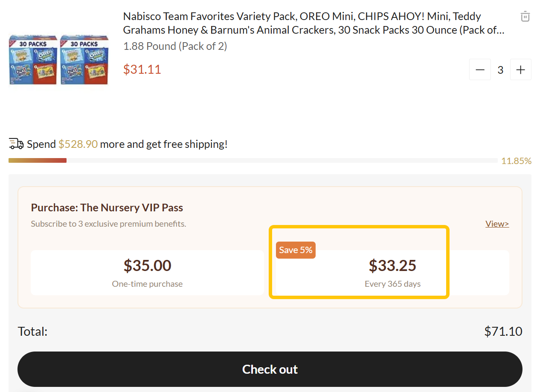Click the quantity field showing 3
The width and height of the screenshot is (534, 392).
tap(500, 70)
